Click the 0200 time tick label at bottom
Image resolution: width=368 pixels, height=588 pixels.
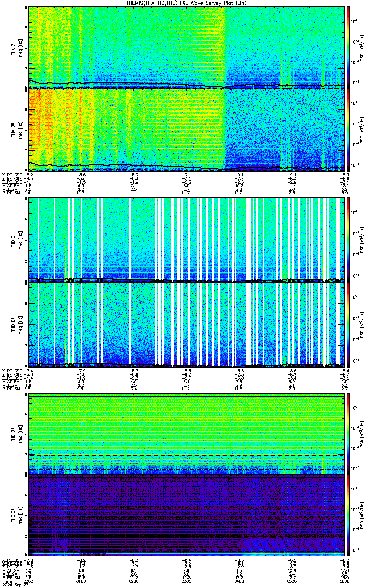(x=133, y=581)
